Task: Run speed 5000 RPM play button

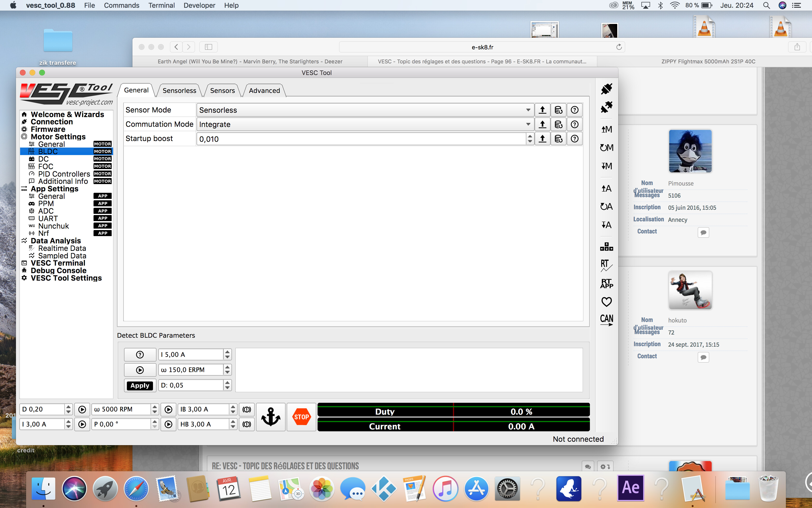Action: pos(168,410)
